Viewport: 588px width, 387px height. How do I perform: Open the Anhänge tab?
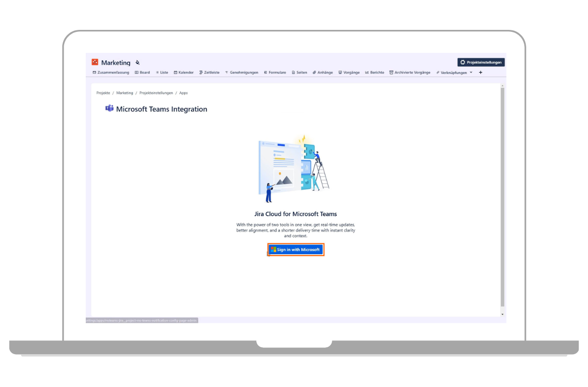(x=323, y=73)
